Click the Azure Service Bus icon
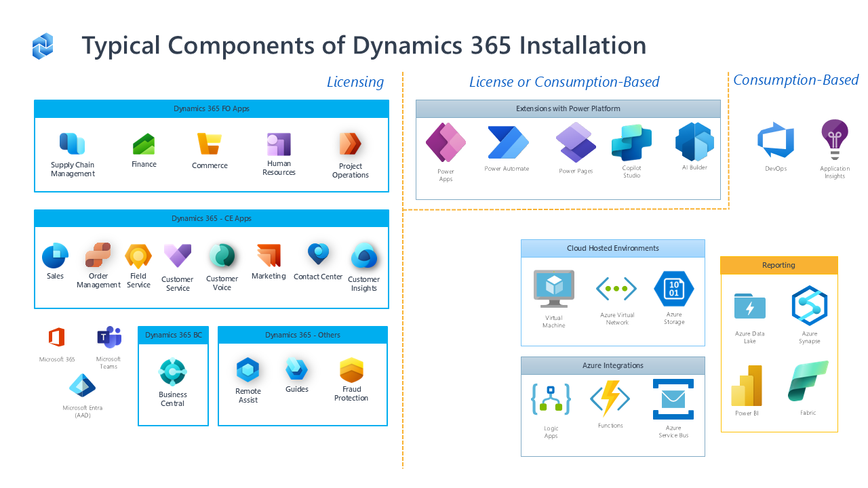This screenshot has height=488, width=868. pyautogui.click(x=673, y=399)
